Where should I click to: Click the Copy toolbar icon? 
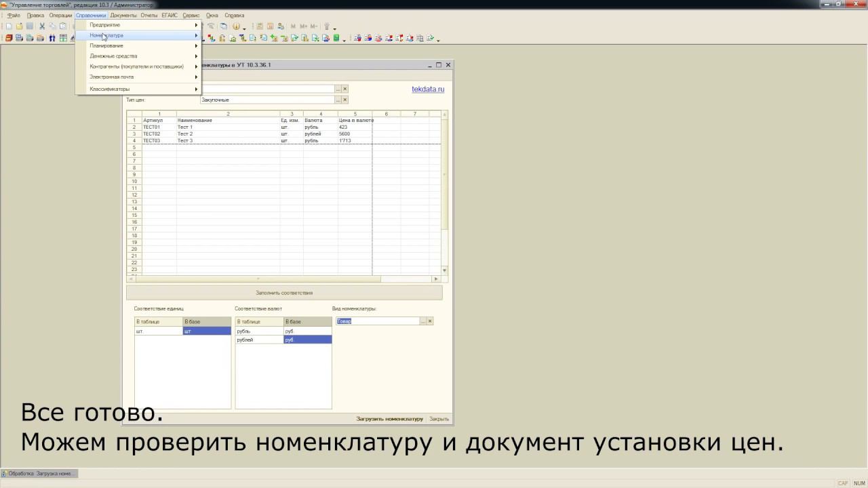(52, 26)
